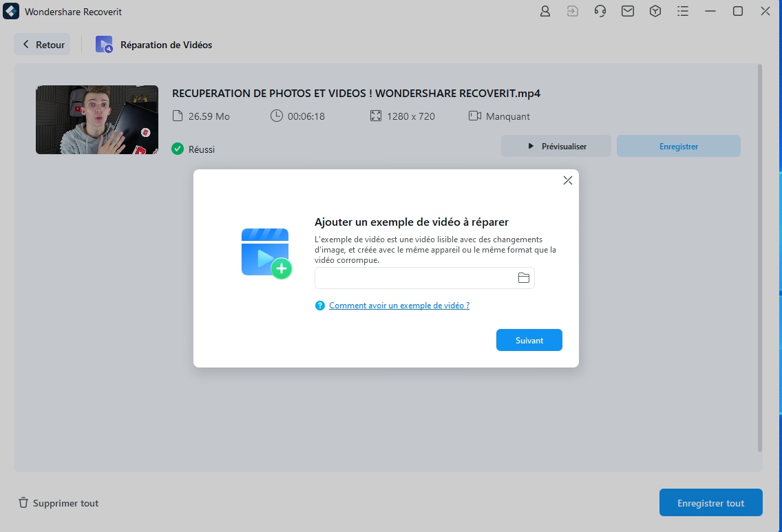Click the sample video path input field

pyautogui.click(x=425, y=278)
